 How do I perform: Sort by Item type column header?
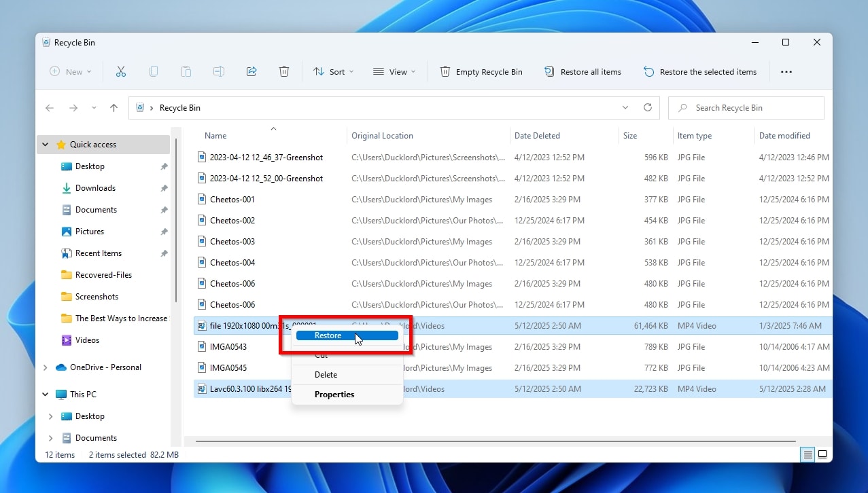[x=695, y=136]
